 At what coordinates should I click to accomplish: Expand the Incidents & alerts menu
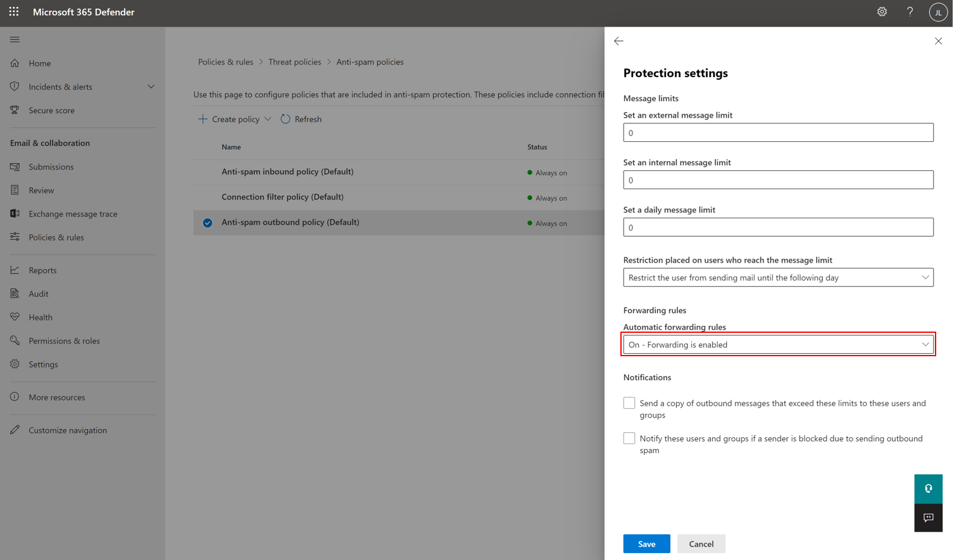151,86
